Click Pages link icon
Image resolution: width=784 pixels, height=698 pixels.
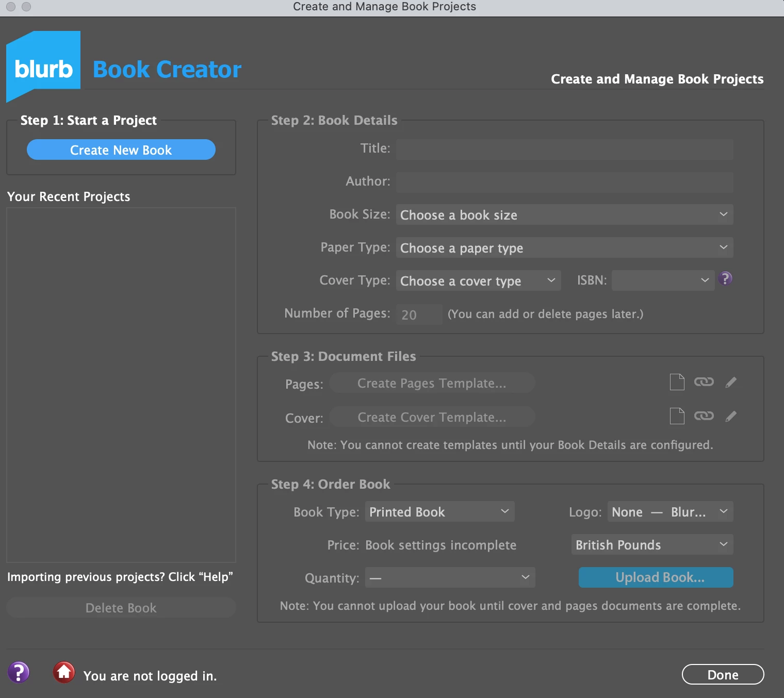704,382
